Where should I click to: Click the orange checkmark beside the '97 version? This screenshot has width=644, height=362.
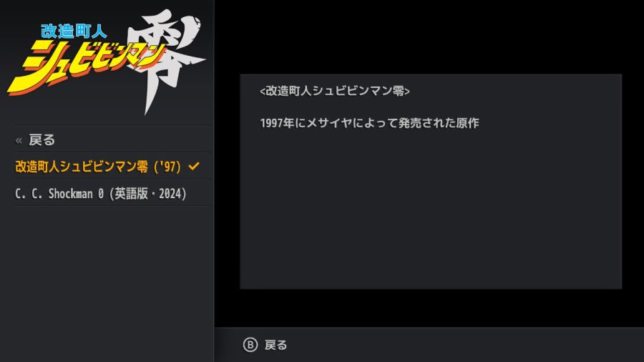pos(194,166)
